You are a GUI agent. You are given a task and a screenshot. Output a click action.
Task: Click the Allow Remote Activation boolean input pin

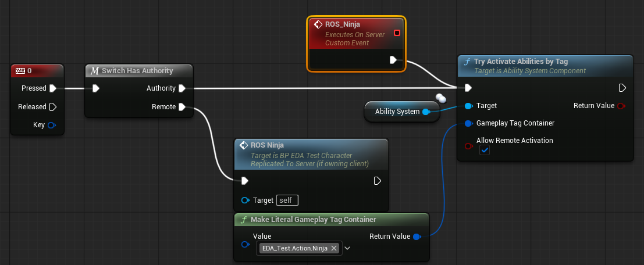[468, 146]
